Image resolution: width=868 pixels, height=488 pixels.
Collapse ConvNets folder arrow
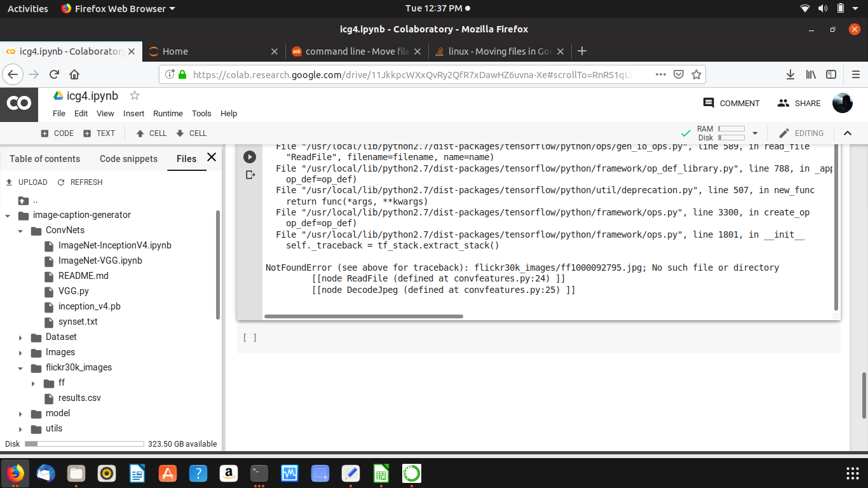21,231
